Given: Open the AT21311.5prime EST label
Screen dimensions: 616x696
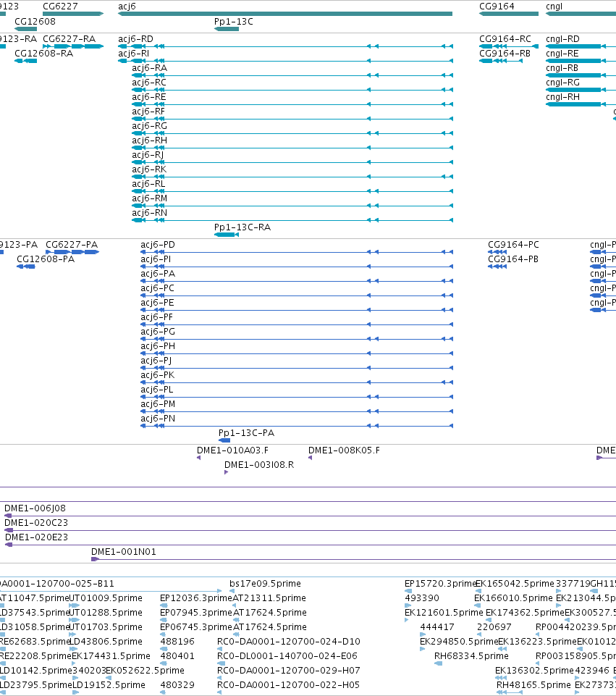Looking at the screenshot, I should pos(269,598).
